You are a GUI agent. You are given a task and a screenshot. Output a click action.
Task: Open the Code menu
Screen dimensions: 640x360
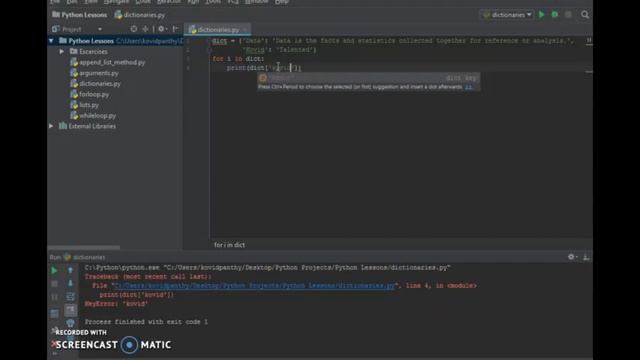143,2
